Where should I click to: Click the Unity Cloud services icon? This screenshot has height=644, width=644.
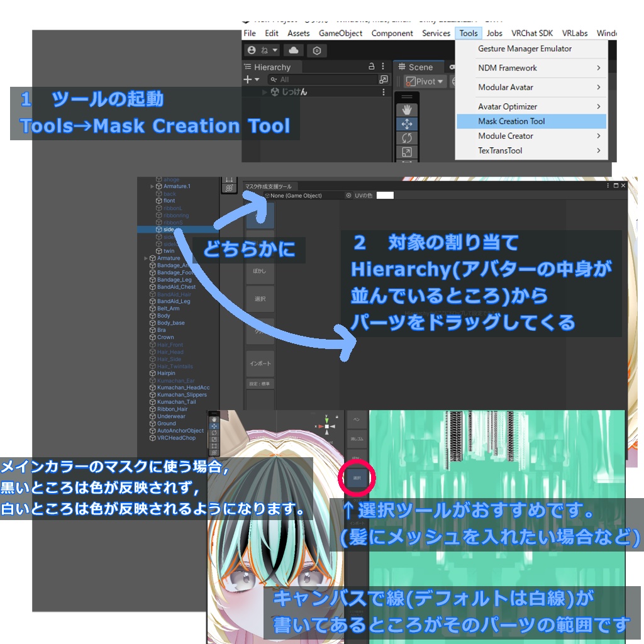point(294,50)
